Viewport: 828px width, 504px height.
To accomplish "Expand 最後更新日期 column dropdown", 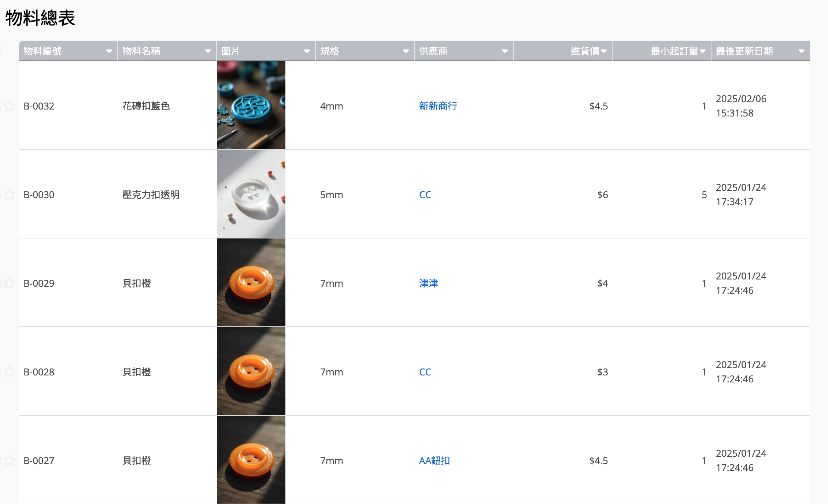I will point(801,51).
